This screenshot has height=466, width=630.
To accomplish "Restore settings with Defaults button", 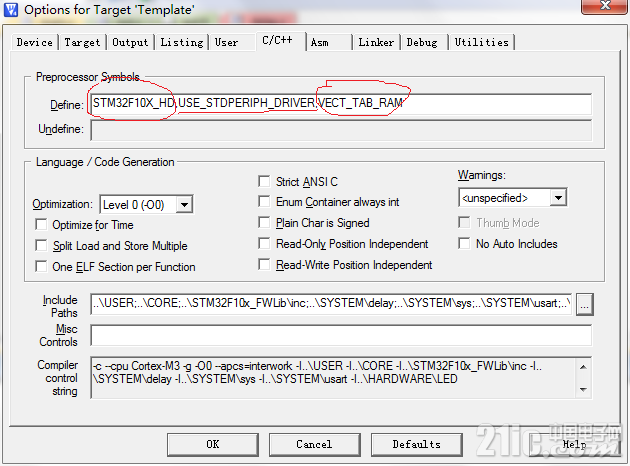I will coord(416,444).
